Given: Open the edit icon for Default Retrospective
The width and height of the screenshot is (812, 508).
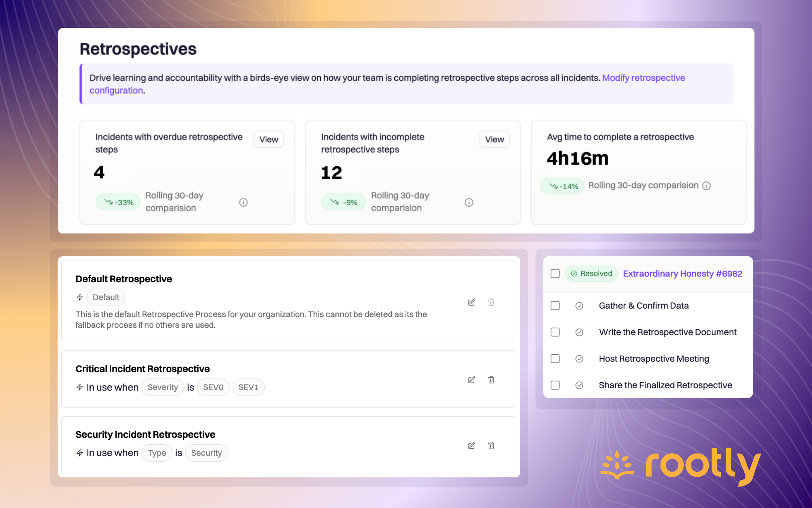Looking at the screenshot, I should click(x=472, y=302).
